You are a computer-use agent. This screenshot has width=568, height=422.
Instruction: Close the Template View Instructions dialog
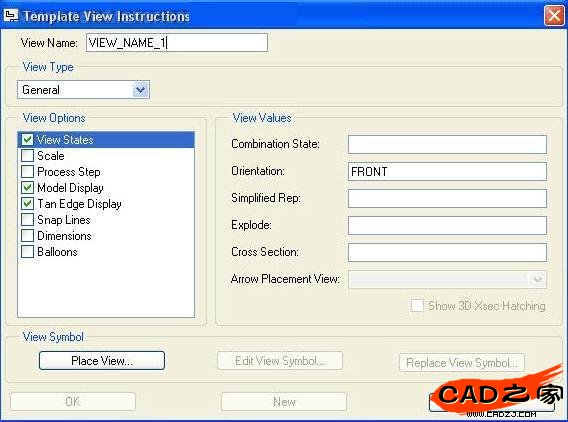pos(554,16)
